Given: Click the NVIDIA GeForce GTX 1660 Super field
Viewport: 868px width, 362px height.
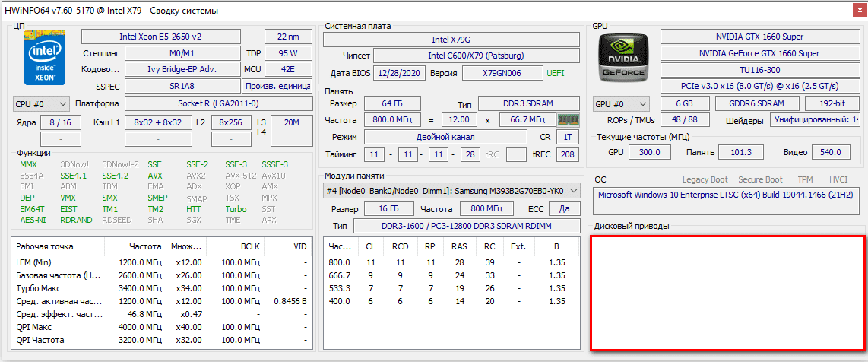Looking at the screenshot, I should [759, 54].
